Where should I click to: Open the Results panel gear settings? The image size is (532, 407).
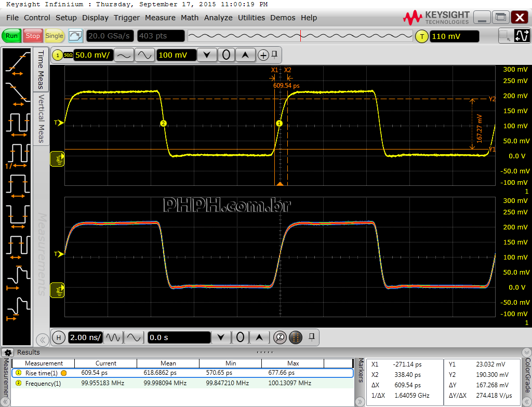(8, 352)
